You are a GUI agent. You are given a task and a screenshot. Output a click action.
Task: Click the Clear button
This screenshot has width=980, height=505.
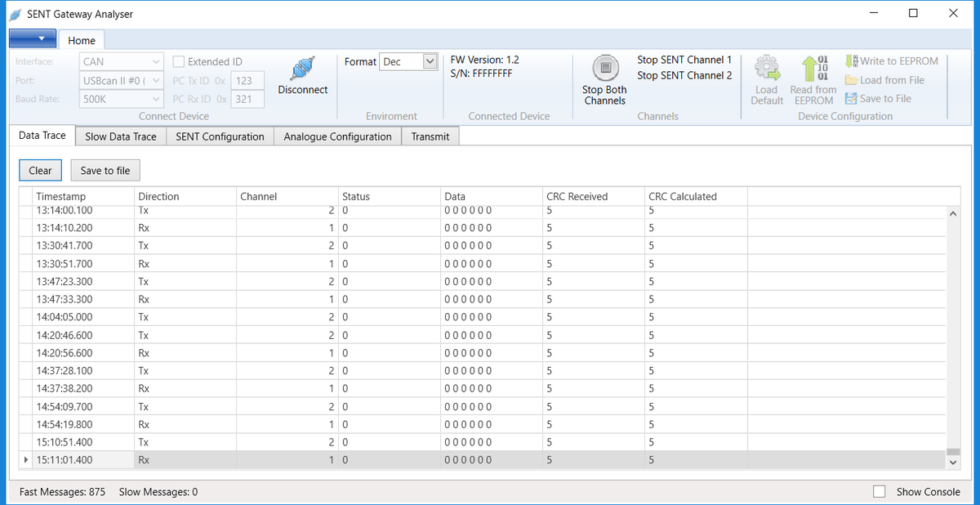(40, 170)
